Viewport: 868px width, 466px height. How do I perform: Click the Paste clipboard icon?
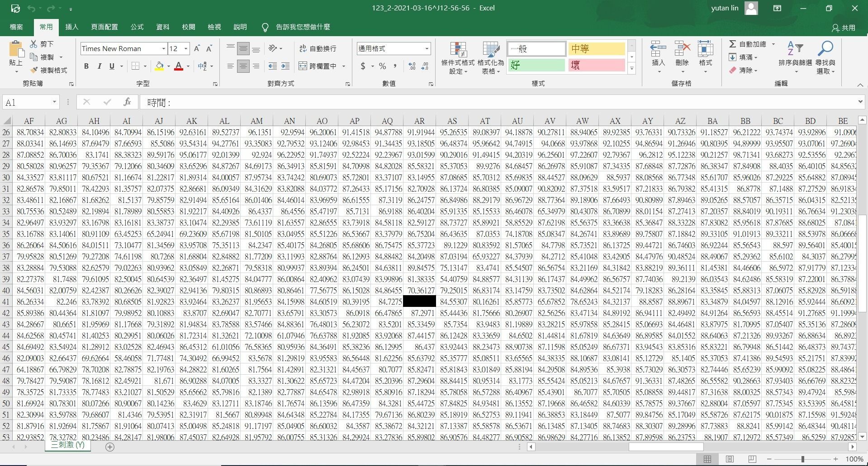16,50
